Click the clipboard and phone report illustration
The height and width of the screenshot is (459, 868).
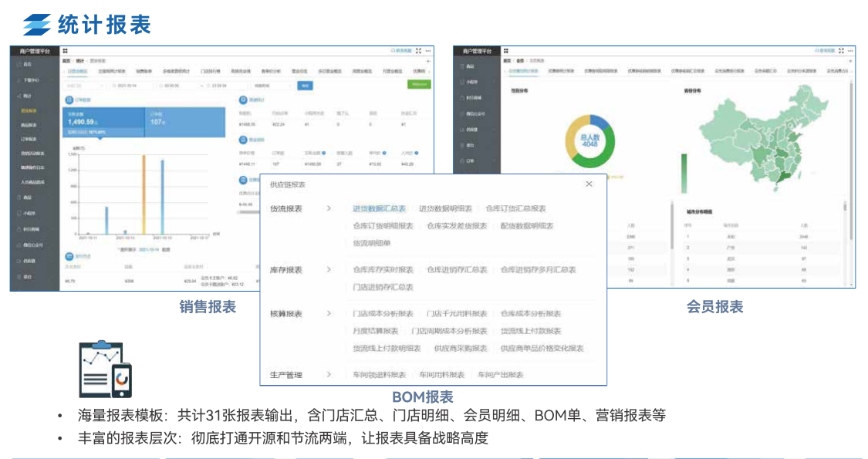[106, 370]
